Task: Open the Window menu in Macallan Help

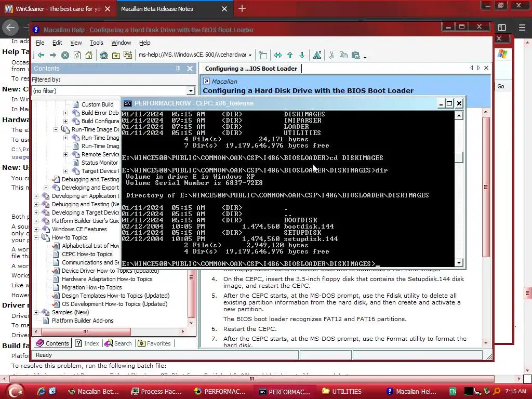Action: (121, 43)
